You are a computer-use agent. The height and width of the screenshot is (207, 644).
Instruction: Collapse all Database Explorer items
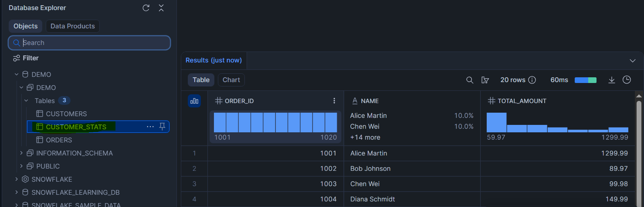coord(161,8)
